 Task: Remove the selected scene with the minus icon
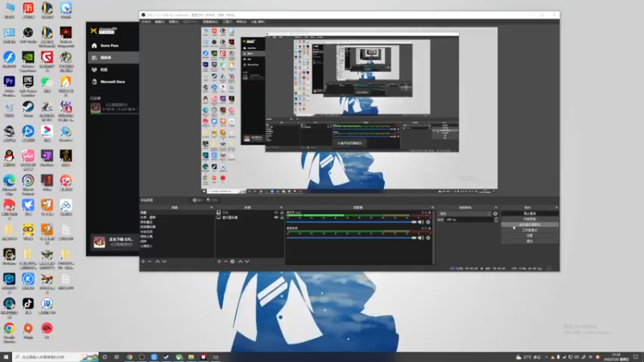pos(150,261)
